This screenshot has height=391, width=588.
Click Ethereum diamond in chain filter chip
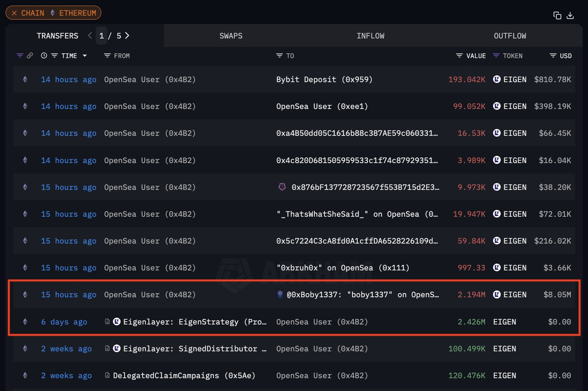pyautogui.click(x=52, y=13)
